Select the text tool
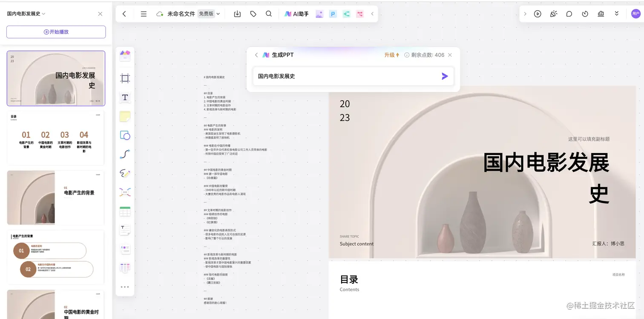644x319 pixels. tap(125, 97)
